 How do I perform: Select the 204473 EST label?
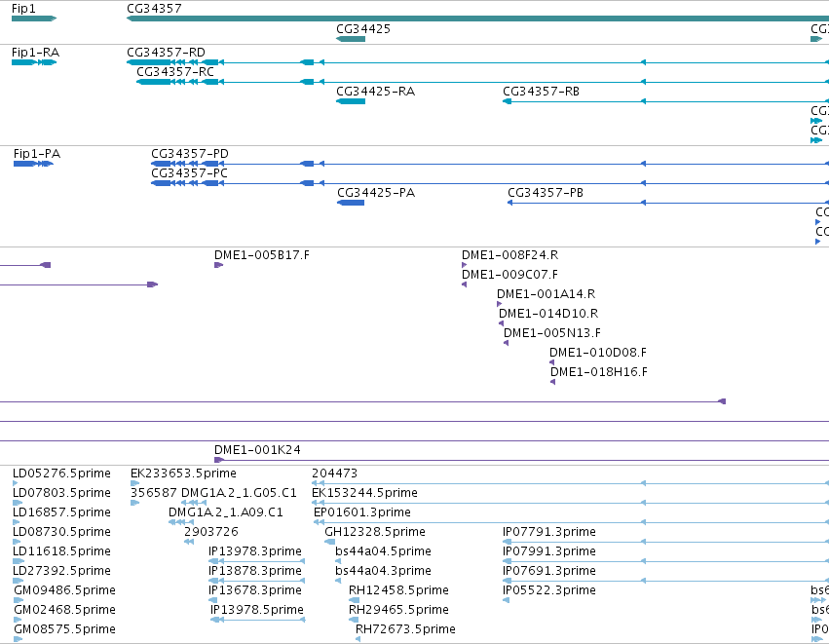point(335,474)
